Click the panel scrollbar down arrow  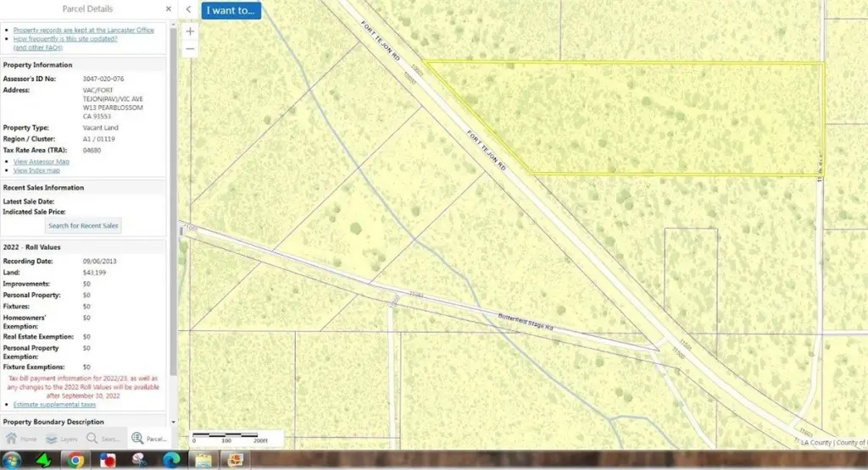click(x=174, y=422)
